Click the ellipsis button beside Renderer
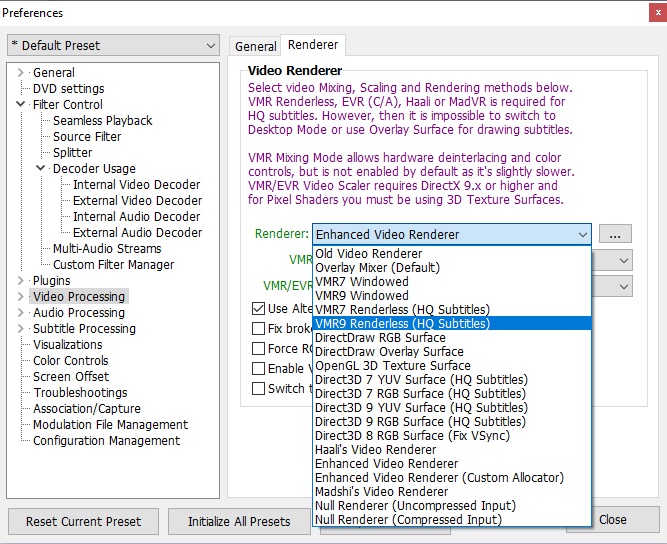This screenshot has height=544, width=667. click(615, 234)
